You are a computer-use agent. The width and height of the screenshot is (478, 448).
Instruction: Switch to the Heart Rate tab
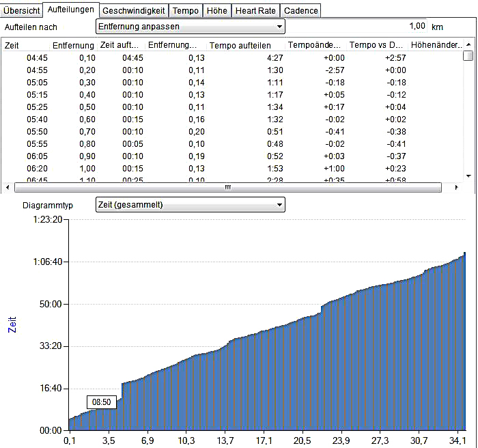coord(255,11)
